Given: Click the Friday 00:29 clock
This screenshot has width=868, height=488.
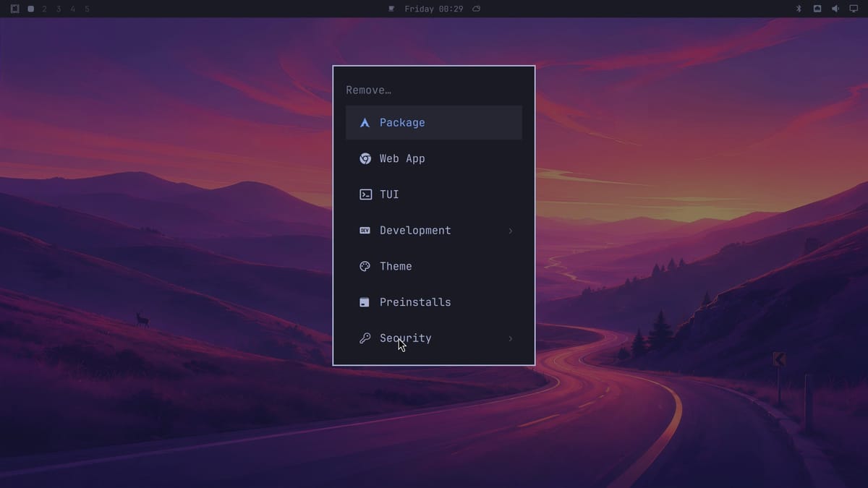Looking at the screenshot, I should 434,9.
